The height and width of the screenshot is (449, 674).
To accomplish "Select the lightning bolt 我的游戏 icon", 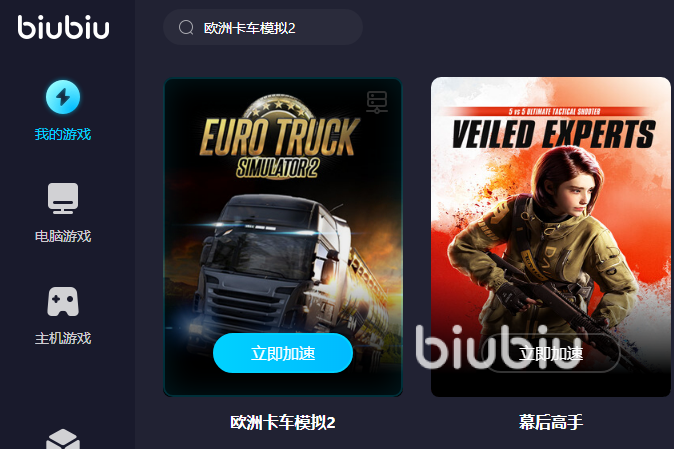I will point(63,97).
